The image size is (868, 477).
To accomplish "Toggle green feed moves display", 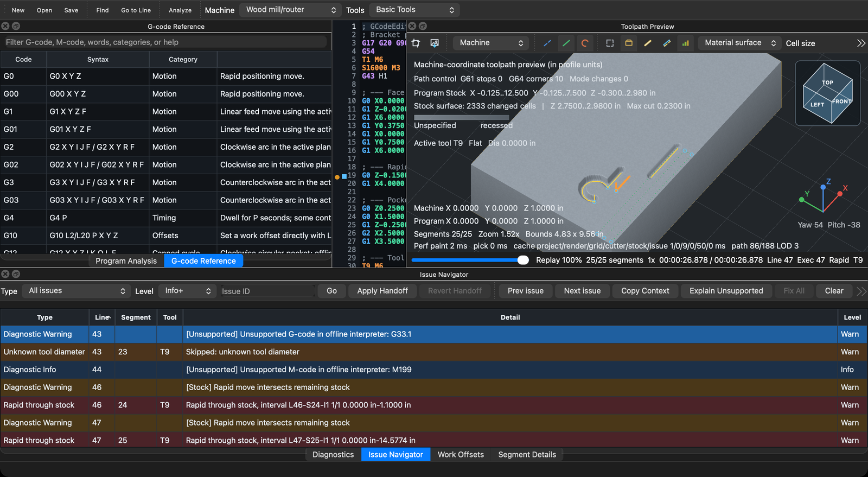I will 566,43.
